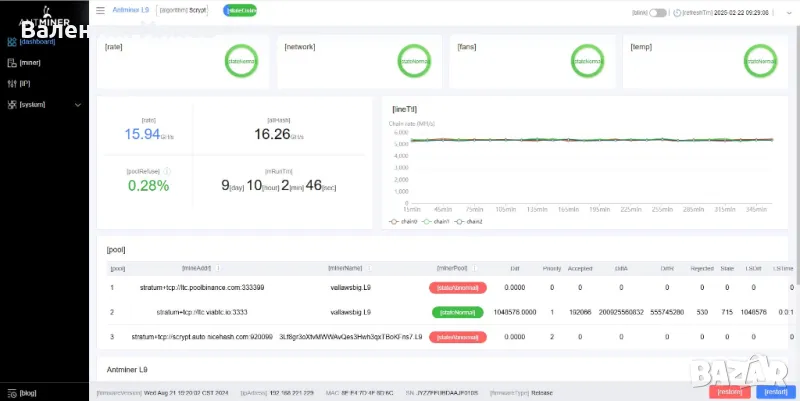Sort pool table by minerAddr column
The image size is (800, 401).
219,268
